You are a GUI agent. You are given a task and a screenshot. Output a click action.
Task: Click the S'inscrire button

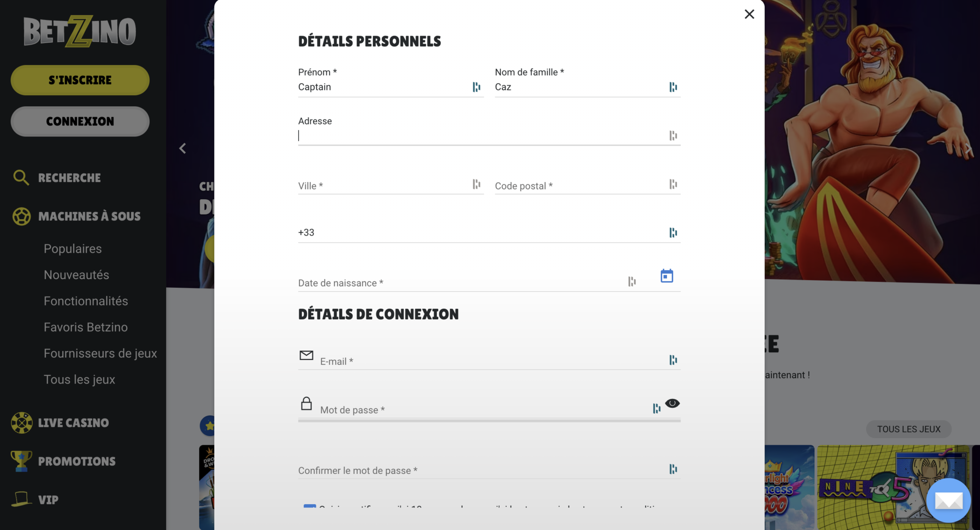click(80, 80)
